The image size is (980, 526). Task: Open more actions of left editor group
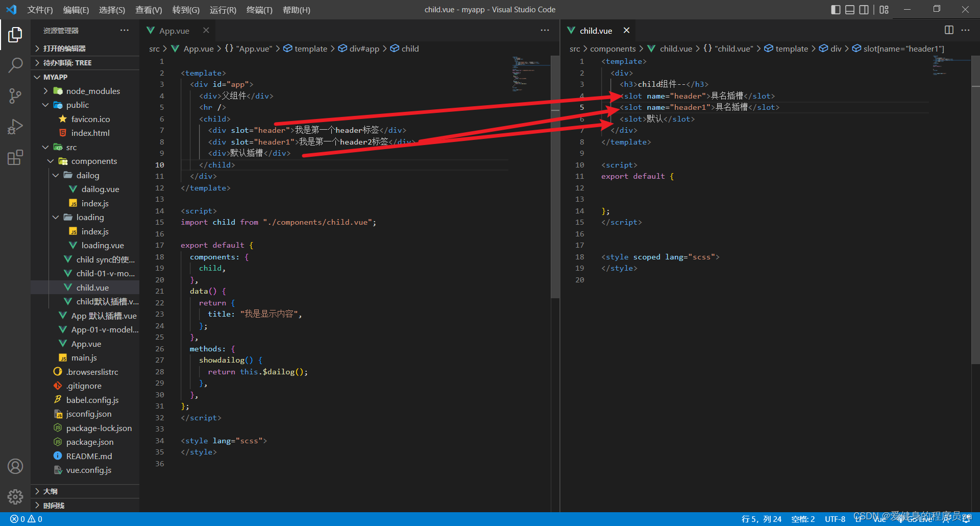coord(545,30)
